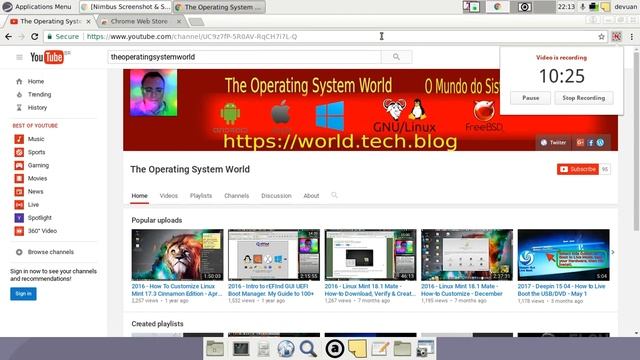Open the Facebook icon on channel banner
This screenshot has height=360, width=640.
click(590, 142)
